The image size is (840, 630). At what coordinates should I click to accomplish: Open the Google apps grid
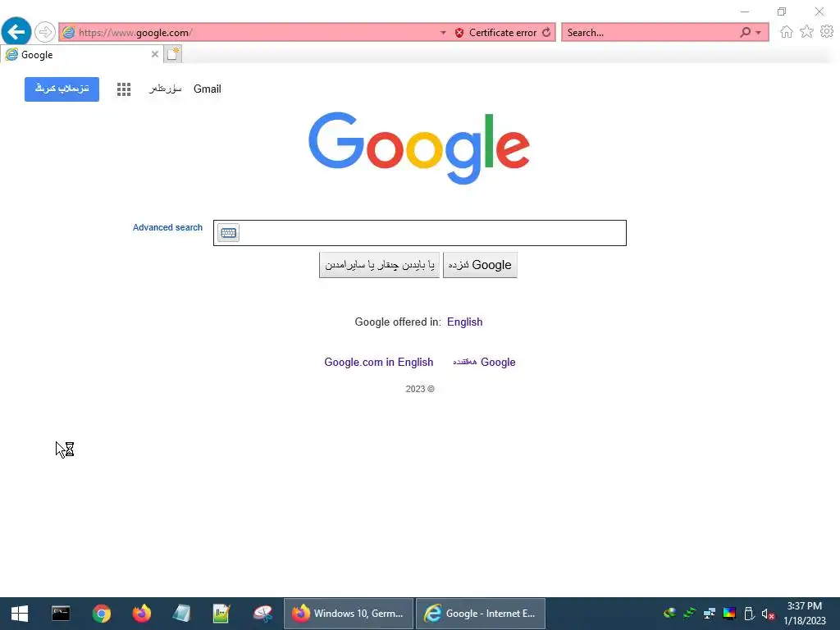124,89
